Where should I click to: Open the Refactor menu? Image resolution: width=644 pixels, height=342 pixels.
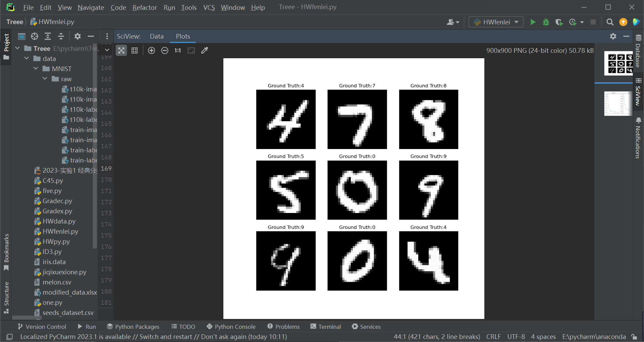[x=144, y=7]
